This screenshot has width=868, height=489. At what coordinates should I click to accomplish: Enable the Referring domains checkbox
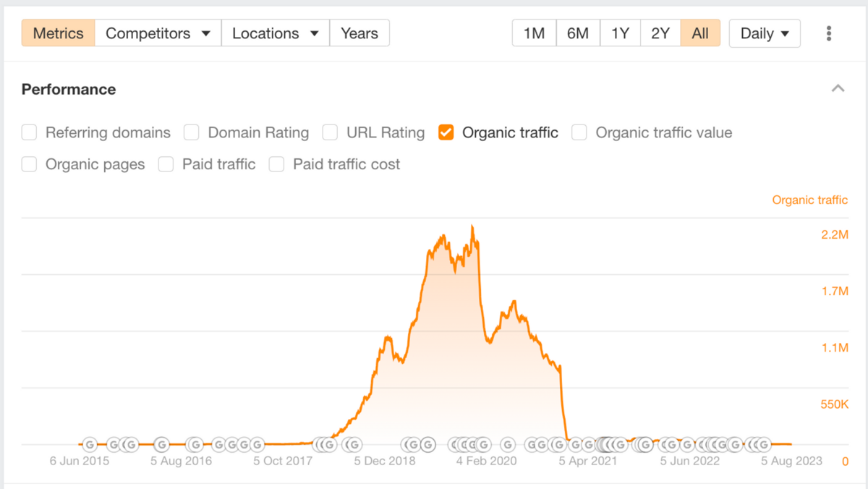tap(29, 132)
